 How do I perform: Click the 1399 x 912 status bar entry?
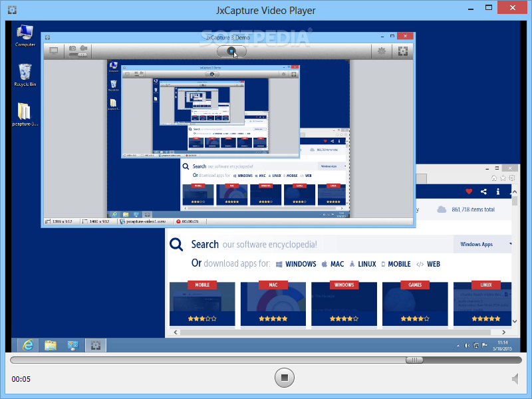point(59,221)
